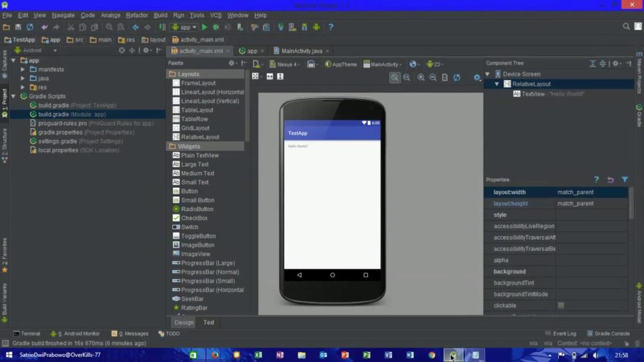Image resolution: width=644 pixels, height=362 pixels.
Task: Open Component Tree gear settings
Action: (616, 63)
